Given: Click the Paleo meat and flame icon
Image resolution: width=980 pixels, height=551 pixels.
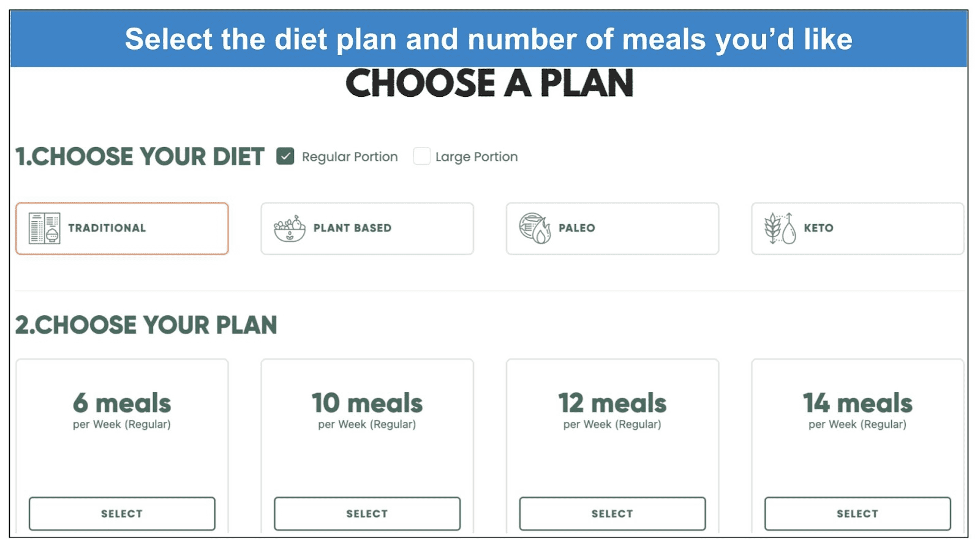Looking at the screenshot, I should click(535, 228).
